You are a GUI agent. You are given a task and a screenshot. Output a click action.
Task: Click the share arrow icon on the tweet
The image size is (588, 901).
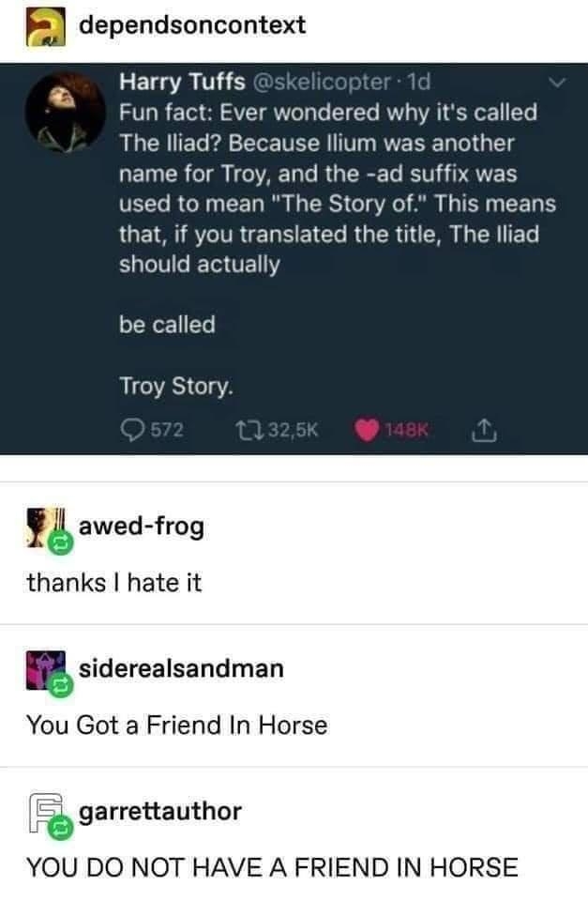(x=484, y=429)
